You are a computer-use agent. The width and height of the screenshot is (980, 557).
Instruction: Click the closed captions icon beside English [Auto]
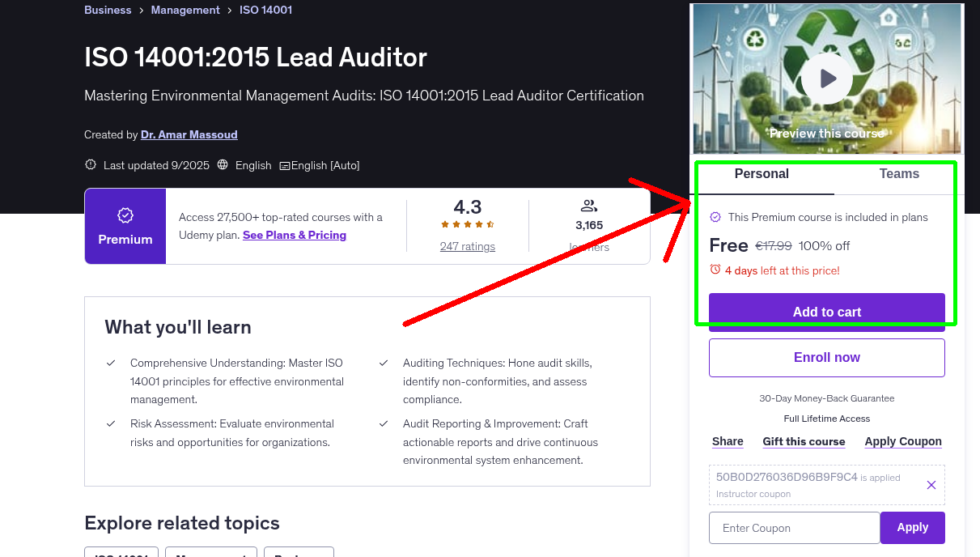click(x=285, y=165)
